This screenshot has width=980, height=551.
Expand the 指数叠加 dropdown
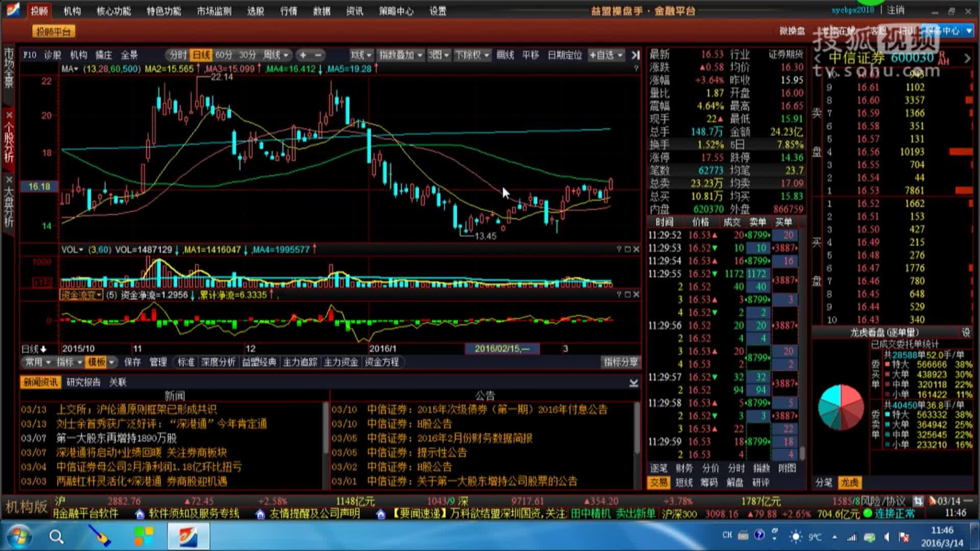click(401, 55)
